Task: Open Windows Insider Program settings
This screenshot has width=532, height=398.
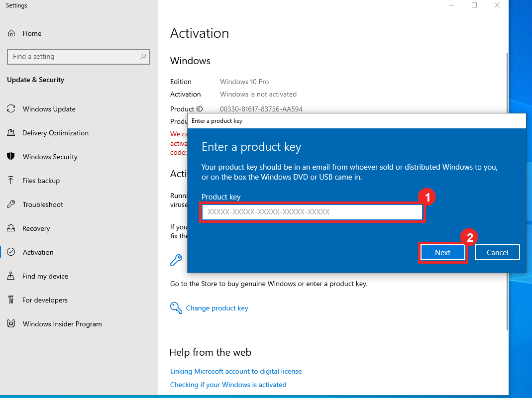Action: 79,324
